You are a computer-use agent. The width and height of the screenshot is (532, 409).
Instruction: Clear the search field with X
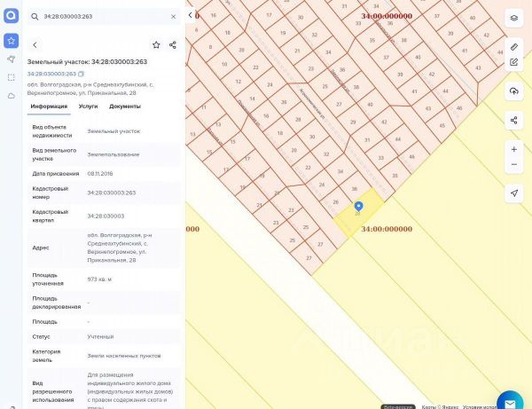point(174,16)
